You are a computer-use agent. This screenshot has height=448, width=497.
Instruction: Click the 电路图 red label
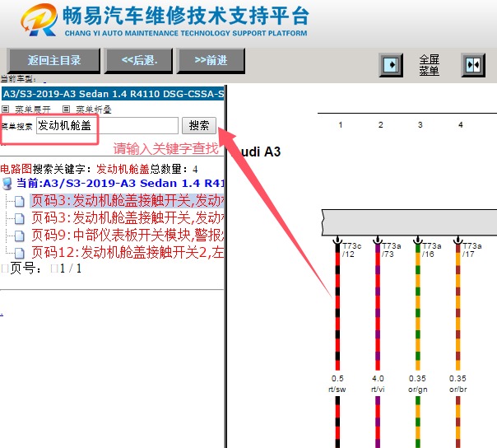16,169
